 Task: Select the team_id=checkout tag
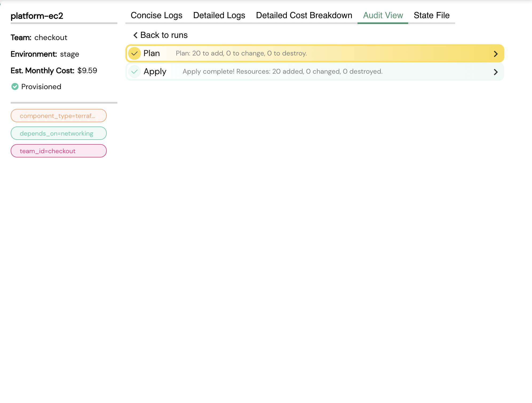pyautogui.click(x=59, y=151)
